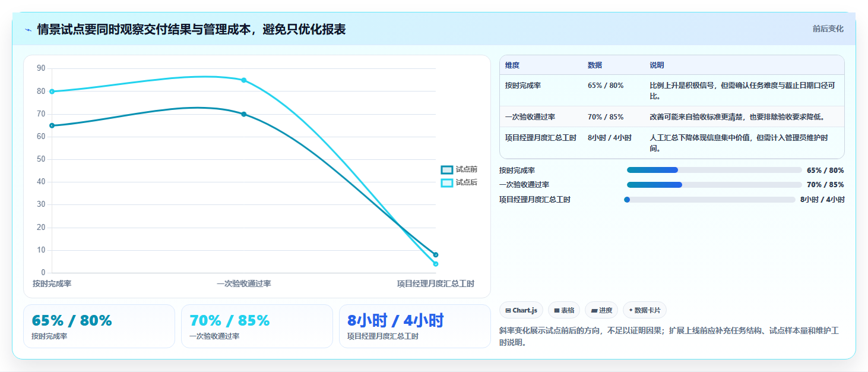Click the 试点后 data point at 85
The width and height of the screenshot is (868, 372).
[x=244, y=80]
